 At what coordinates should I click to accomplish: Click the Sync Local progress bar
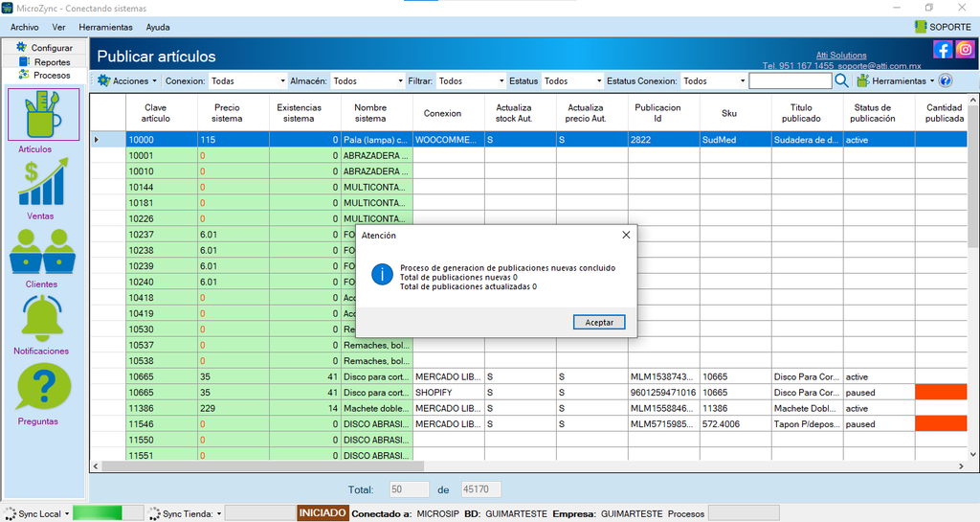click(x=108, y=513)
